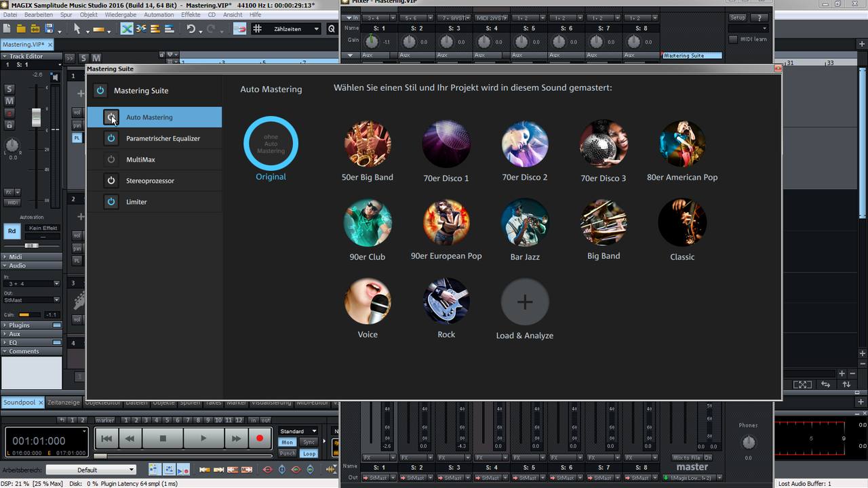
Task: Toggle the Mon monitoring button
Action: [288, 442]
